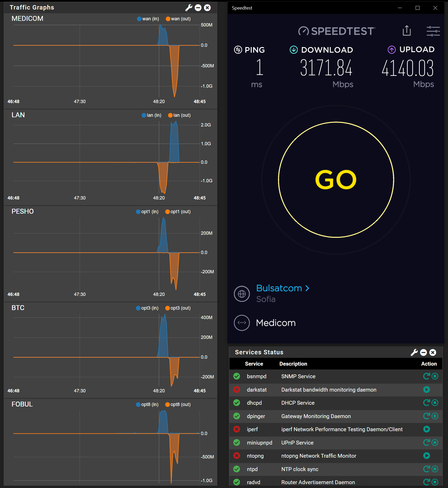
Task: Minimize the Speedtest window
Action: click(400, 8)
